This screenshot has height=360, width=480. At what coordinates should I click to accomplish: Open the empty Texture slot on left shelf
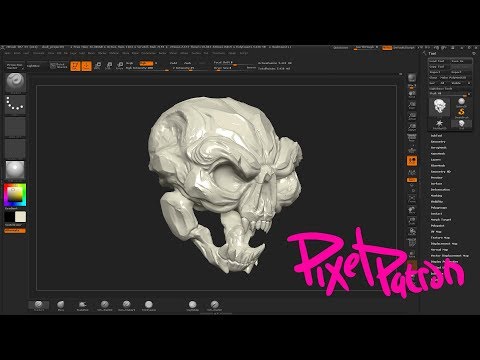pyautogui.click(x=15, y=149)
